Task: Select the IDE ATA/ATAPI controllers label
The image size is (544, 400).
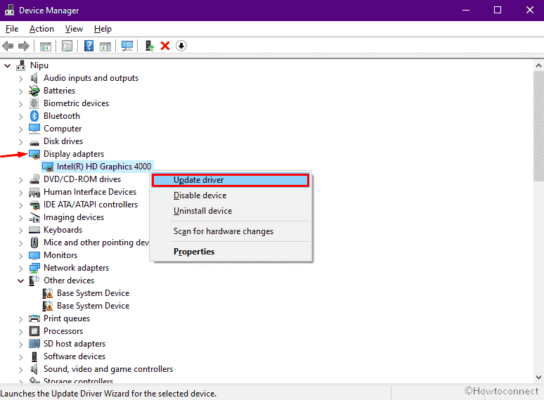Action: [x=91, y=205]
